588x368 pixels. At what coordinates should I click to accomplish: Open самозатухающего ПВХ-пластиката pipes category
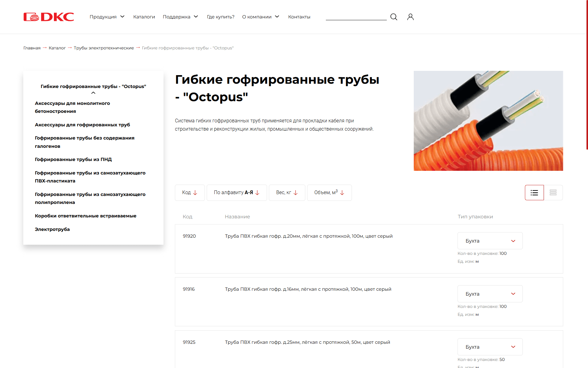pos(90,177)
